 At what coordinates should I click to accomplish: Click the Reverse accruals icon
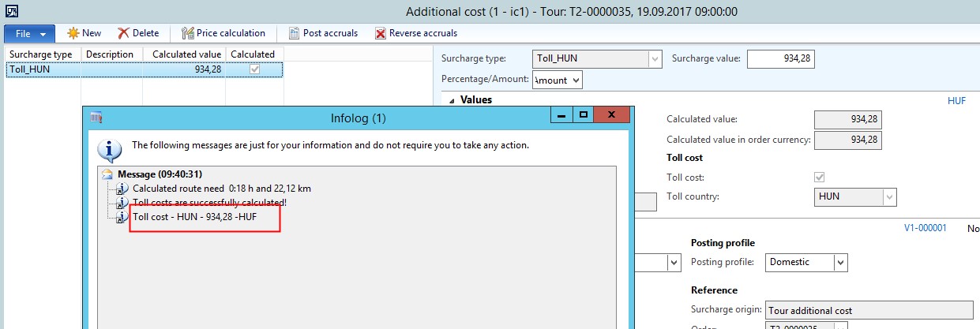pos(381,33)
